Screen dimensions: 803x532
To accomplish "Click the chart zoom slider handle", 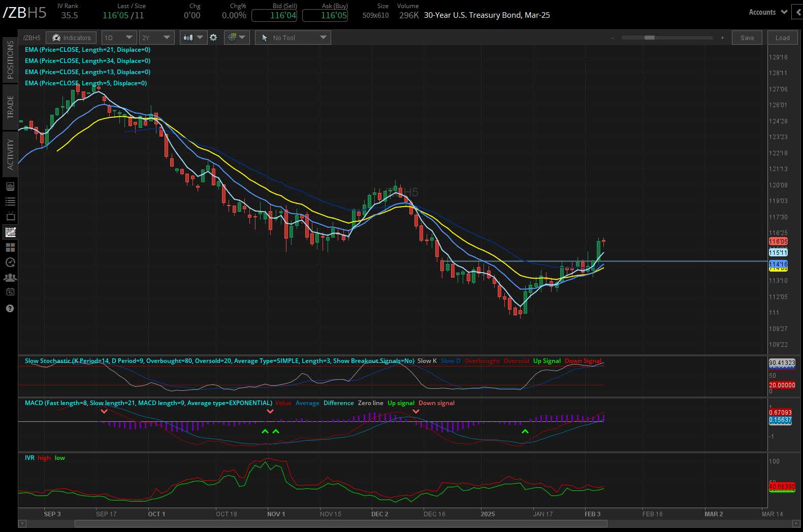I will 649,38.
